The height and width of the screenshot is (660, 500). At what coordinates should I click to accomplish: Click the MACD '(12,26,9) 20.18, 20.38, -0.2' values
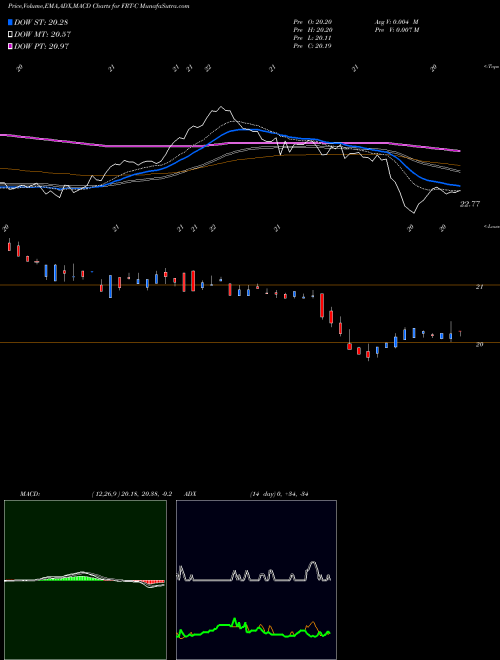[131, 494]
